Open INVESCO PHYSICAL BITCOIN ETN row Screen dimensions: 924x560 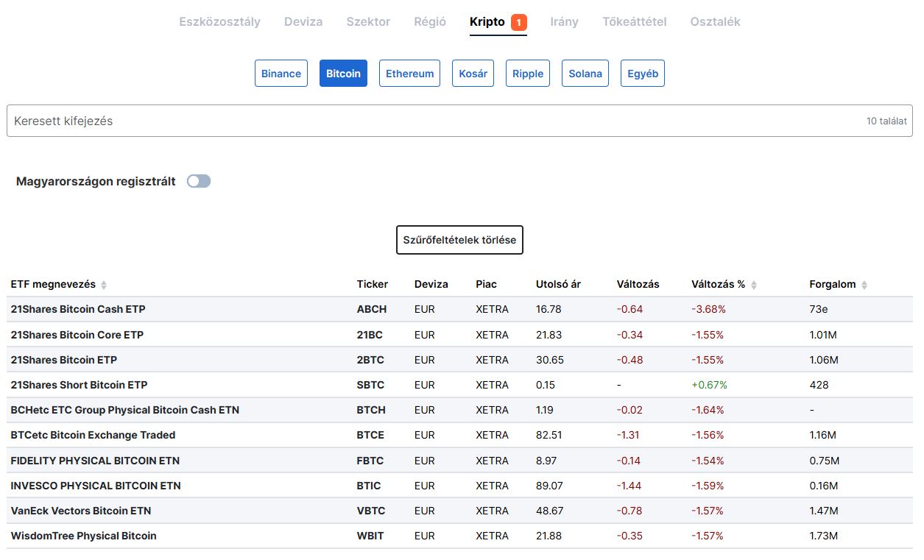[x=459, y=486]
